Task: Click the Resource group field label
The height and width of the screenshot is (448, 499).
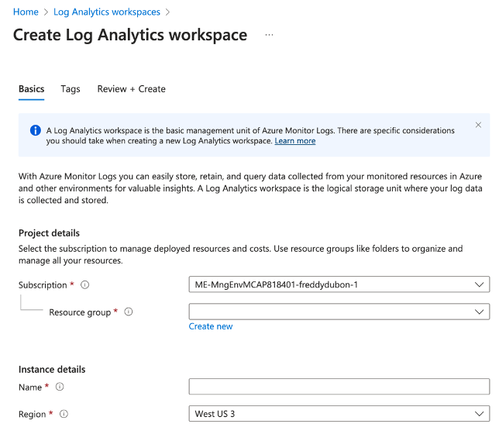Action: 80,312
